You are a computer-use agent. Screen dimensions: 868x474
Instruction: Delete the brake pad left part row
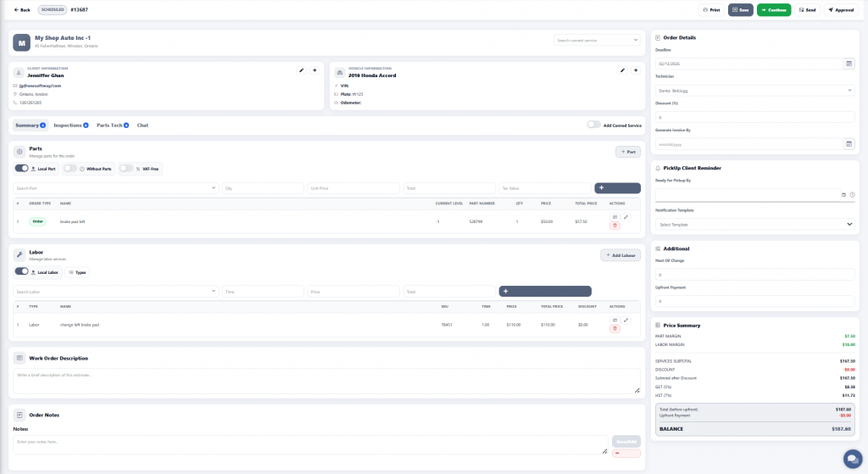point(615,226)
